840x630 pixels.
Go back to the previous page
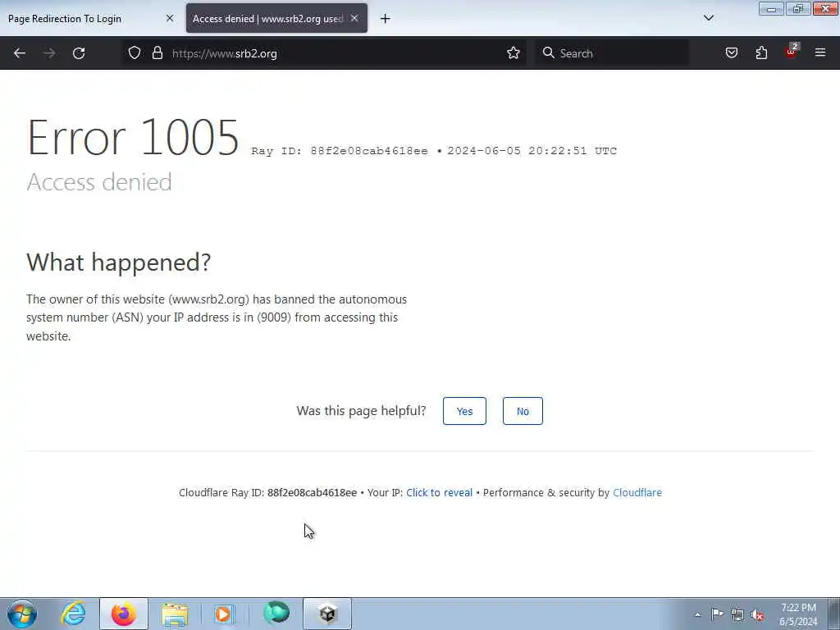point(20,53)
